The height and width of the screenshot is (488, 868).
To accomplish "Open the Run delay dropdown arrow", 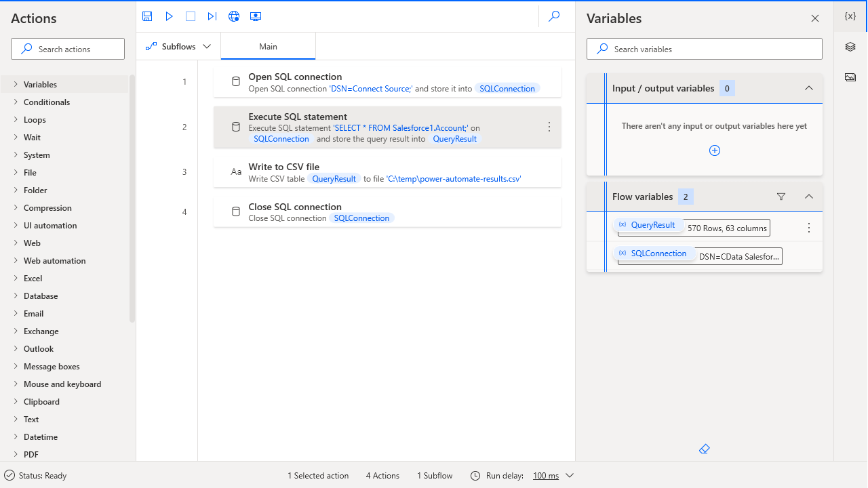I will [x=570, y=476].
